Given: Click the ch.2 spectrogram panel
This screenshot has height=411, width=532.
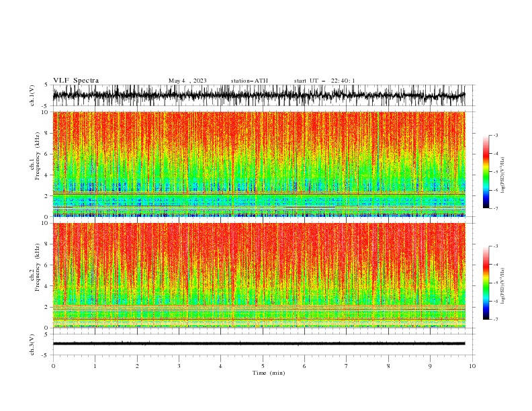Looking at the screenshot, I should 259,275.
